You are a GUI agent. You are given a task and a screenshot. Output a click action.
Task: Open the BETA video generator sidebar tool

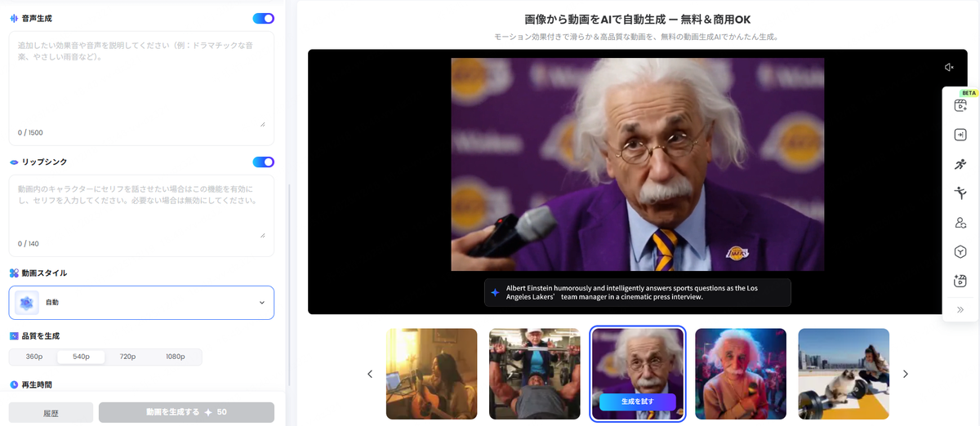pos(960,105)
